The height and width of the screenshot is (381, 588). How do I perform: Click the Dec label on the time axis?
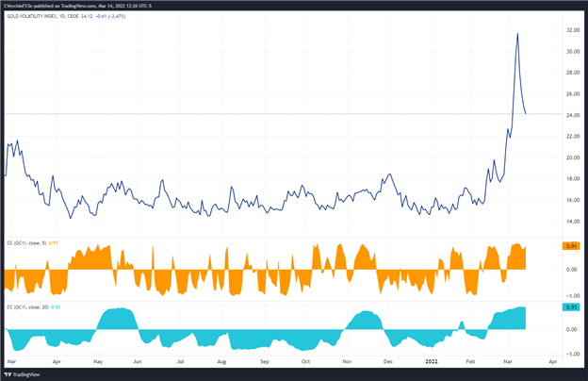click(x=388, y=361)
